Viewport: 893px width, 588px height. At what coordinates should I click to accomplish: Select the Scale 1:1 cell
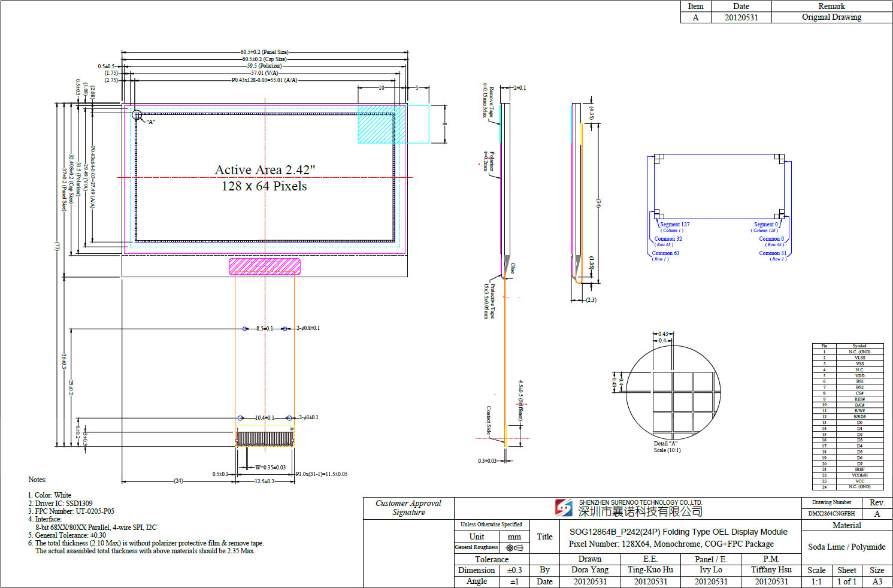point(816,581)
